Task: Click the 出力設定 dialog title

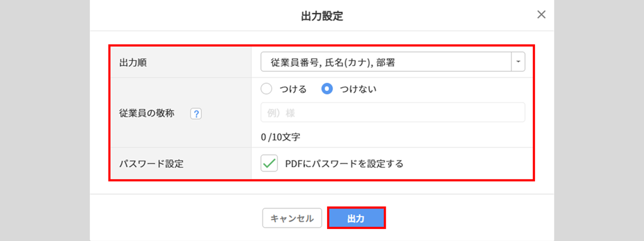Action: pyautogui.click(x=322, y=16)
